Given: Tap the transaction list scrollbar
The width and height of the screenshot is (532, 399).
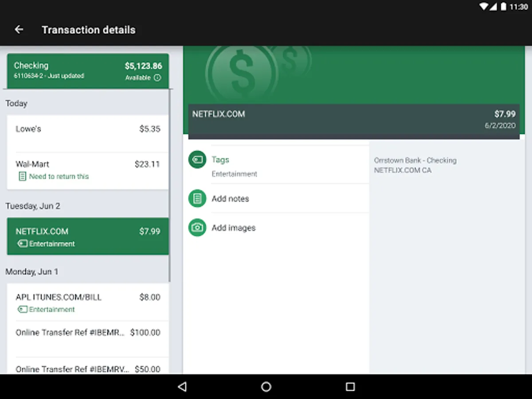Looking at the screenshot, I should pos(169,185).
